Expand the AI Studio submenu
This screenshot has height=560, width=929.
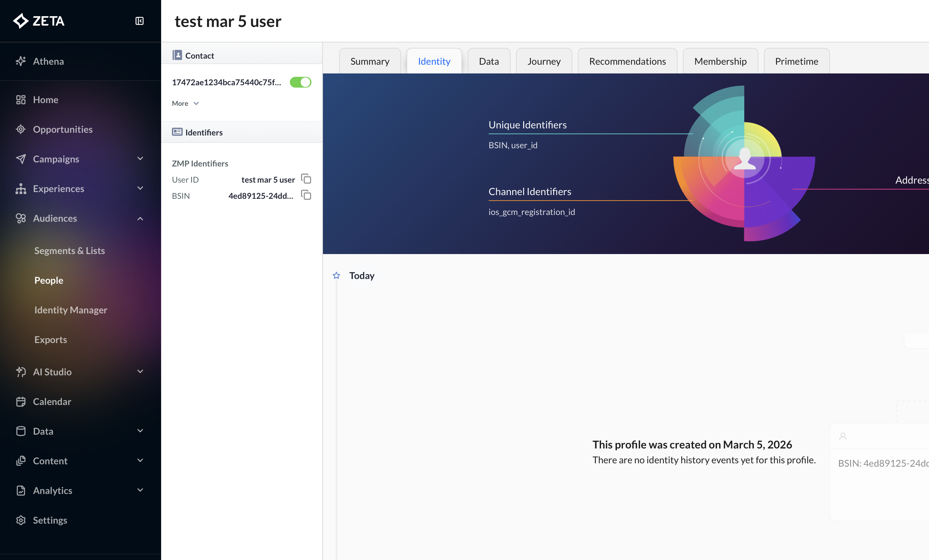click(140, 372)
